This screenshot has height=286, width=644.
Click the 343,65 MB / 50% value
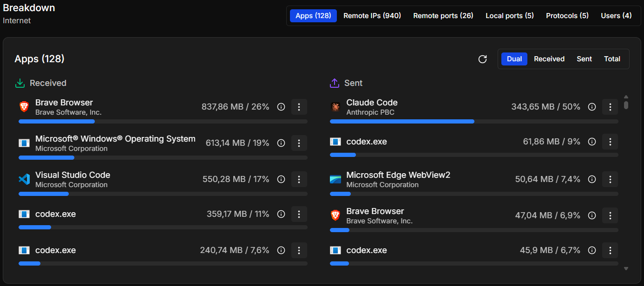pos(546,107)
